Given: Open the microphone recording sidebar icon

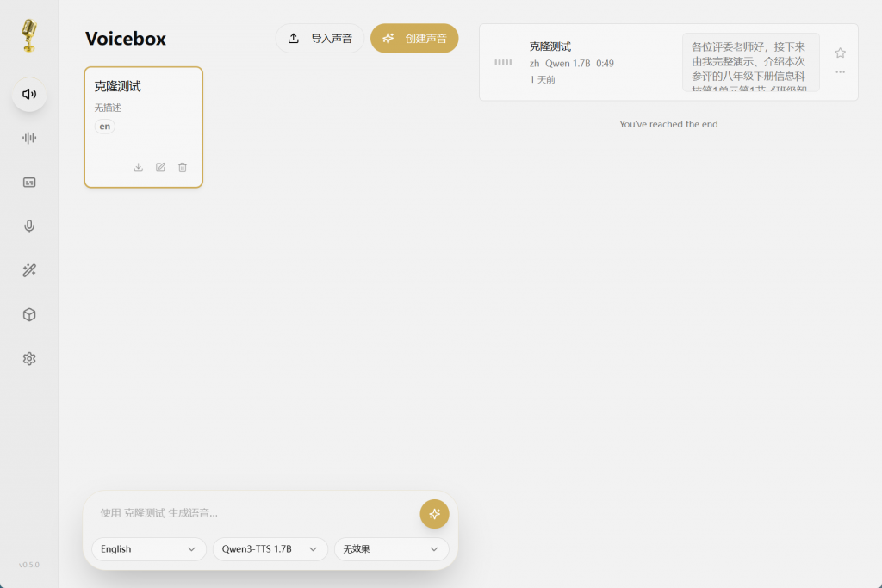Looking at the screenshot, I should click(x=29, y=226).
